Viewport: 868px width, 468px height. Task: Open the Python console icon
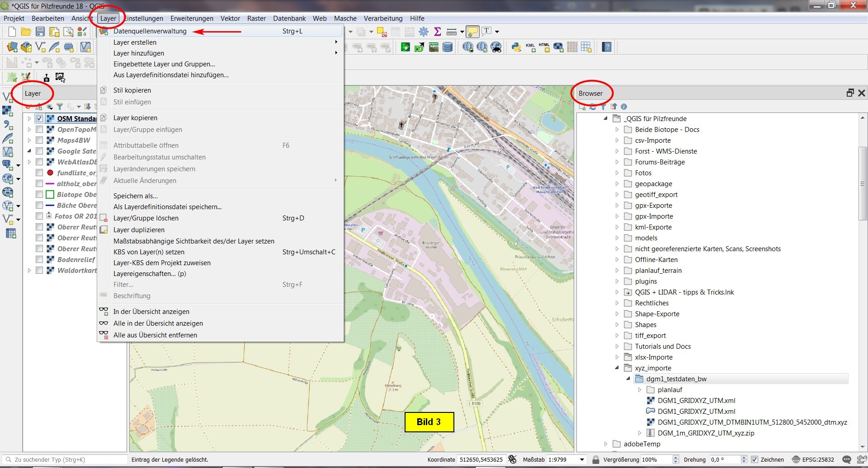(516, 47)
